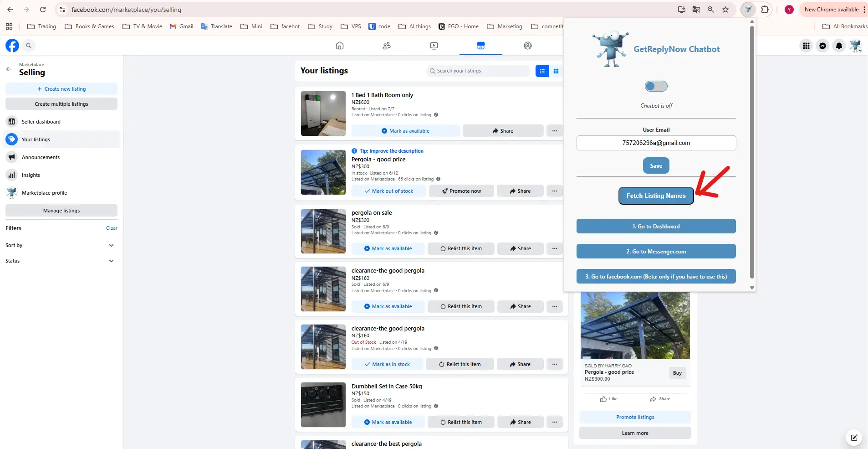Screen dimensions: 868x449
Task: Open the Notifications bell
Action: (838, 46)
